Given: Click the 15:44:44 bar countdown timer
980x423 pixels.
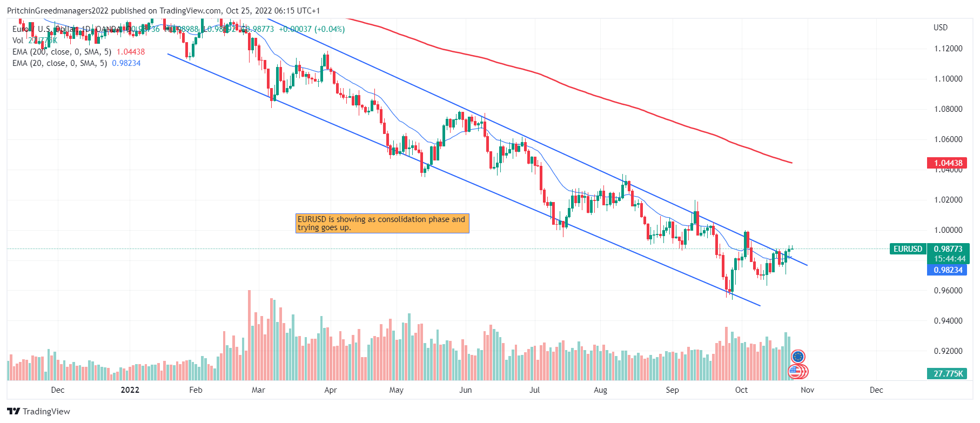Looking at the screenshot, I should tap(949, 259).
